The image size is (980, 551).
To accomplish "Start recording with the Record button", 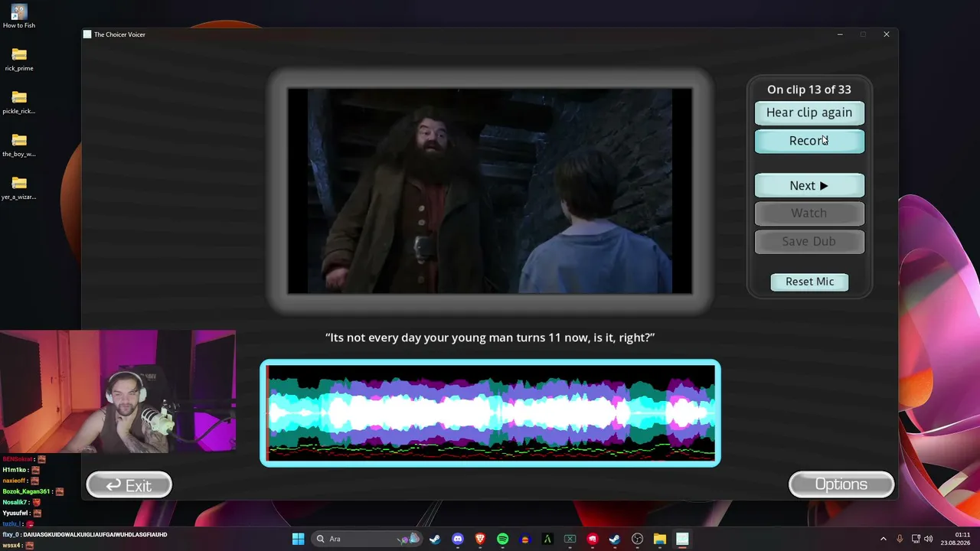I will coord(809,141).
